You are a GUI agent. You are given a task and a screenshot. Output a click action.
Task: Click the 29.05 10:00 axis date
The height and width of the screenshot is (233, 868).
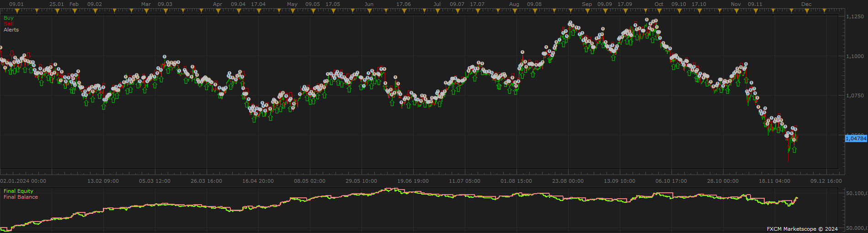(361, 181)
